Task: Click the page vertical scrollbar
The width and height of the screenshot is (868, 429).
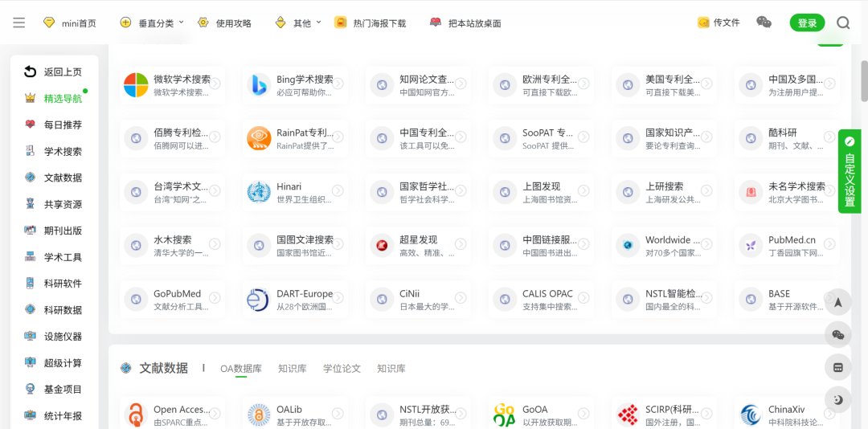Action: click(864, 80)
